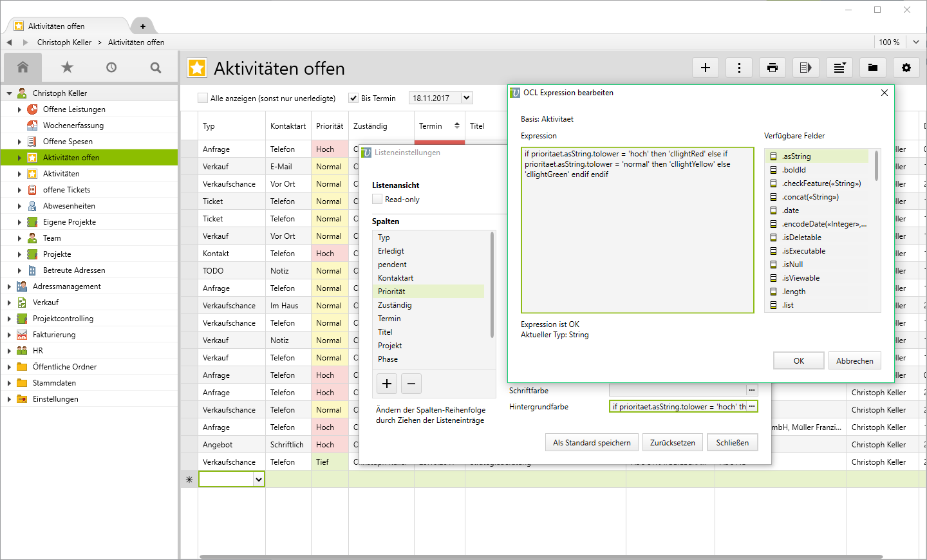Click the home icon in sidebar
Screen dimensions: 927x560
[23, 68]
